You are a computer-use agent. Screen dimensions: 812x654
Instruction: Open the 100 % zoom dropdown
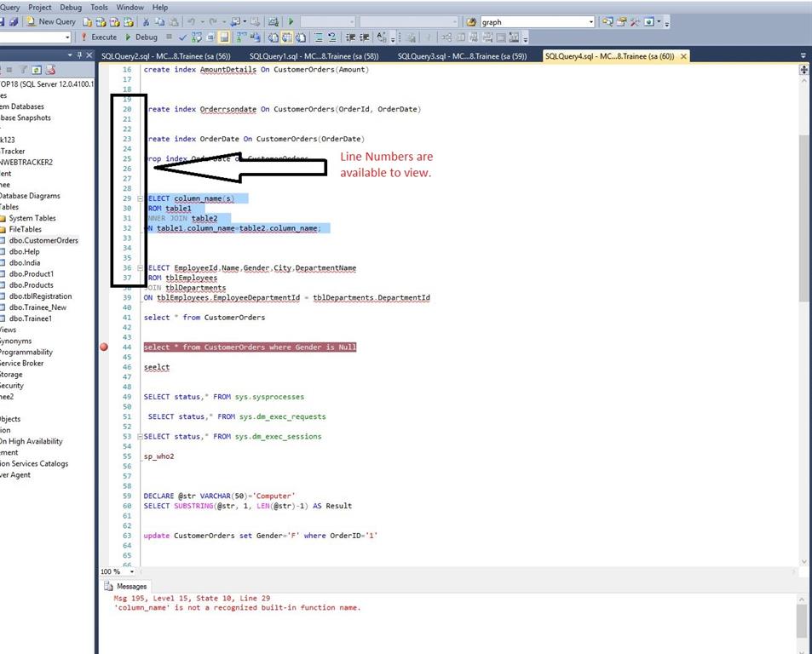(131, 571)
